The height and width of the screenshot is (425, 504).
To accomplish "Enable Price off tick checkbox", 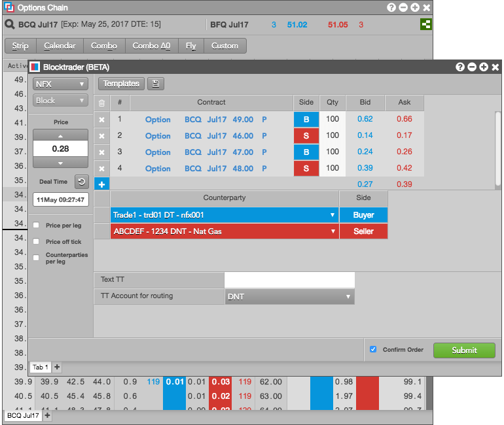I will (36, 241).
